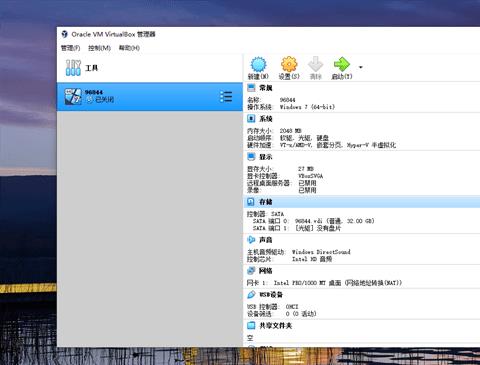Viewport: 480px width, 365px height.
Task: Click the Windows 7 (64-bit) OS value
Action: pyautogui.click(x=307, y=107)
